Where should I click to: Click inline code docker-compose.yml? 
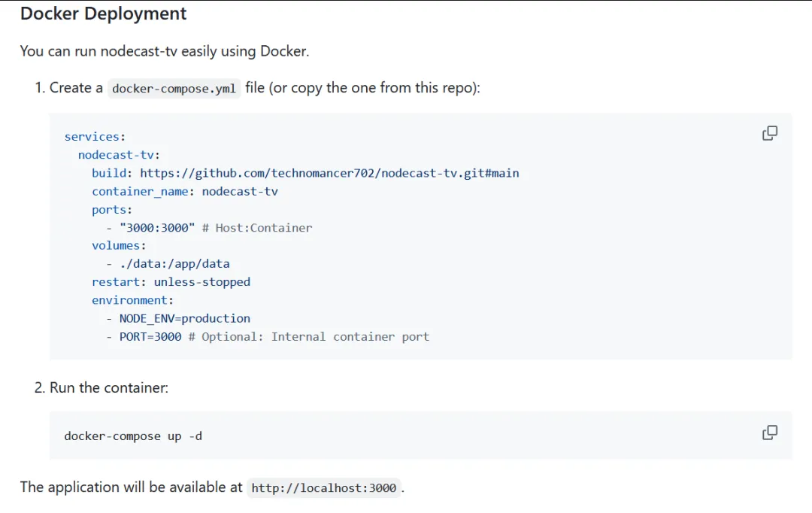coord(174,89)
